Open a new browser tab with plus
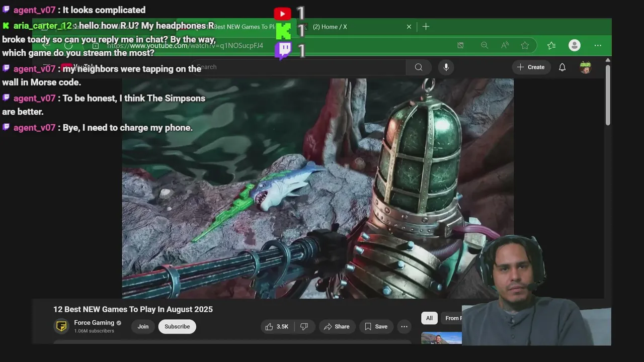The width and height of the screenshot is (644, 362). click(426, 27)
